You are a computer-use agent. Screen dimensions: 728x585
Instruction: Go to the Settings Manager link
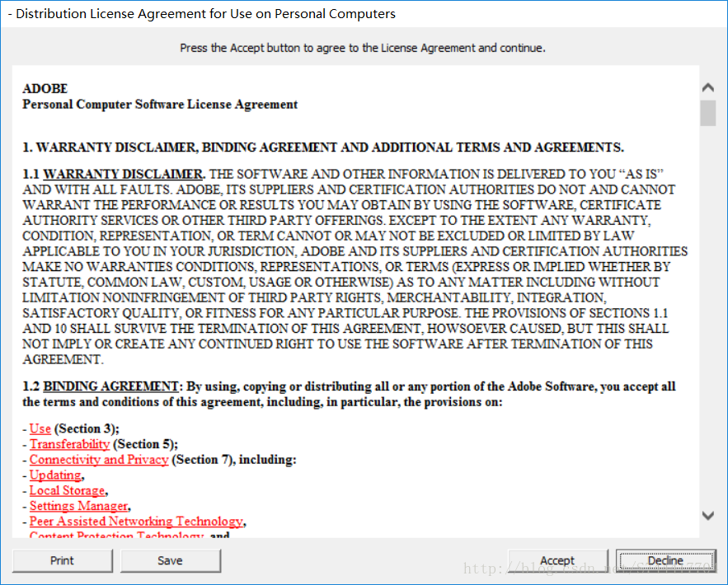click(78, 506)
